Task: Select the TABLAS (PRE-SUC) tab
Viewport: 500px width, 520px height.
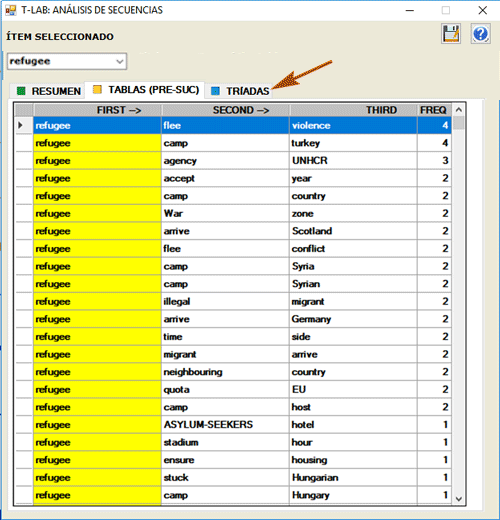Action: tap(145, 90)
